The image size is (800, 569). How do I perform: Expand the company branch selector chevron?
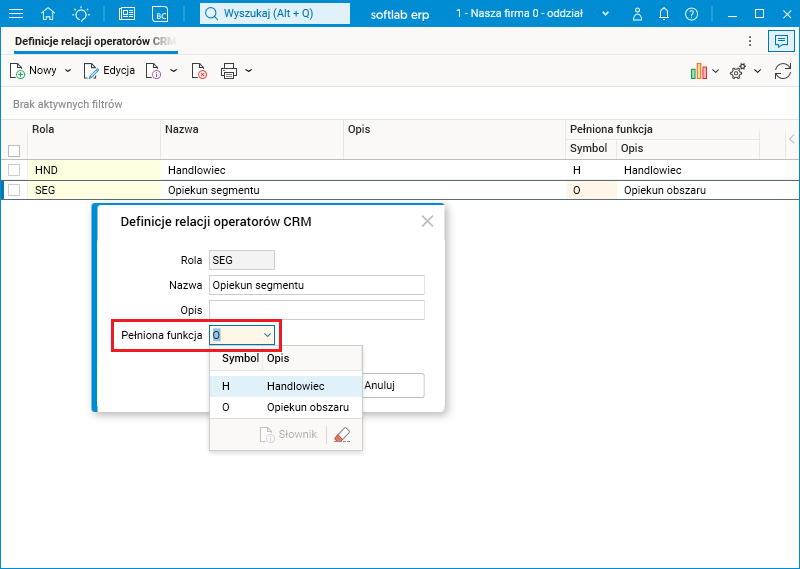click(x=606, y=14)
